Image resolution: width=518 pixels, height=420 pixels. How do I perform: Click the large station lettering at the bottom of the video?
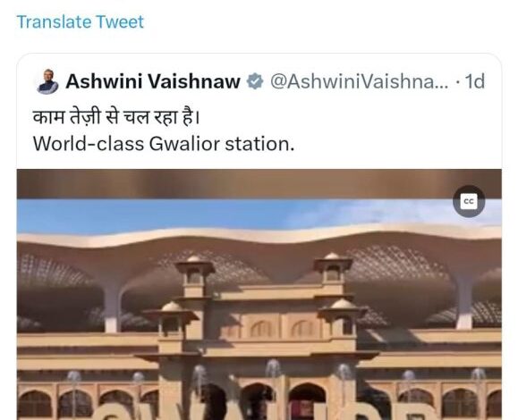[259, 411]
